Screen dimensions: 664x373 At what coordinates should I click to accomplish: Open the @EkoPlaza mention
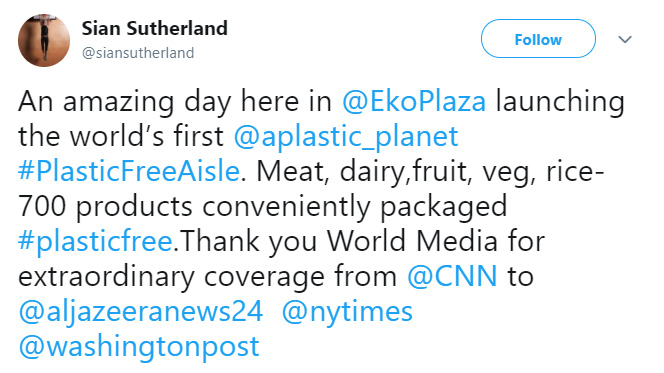(414, 102)
